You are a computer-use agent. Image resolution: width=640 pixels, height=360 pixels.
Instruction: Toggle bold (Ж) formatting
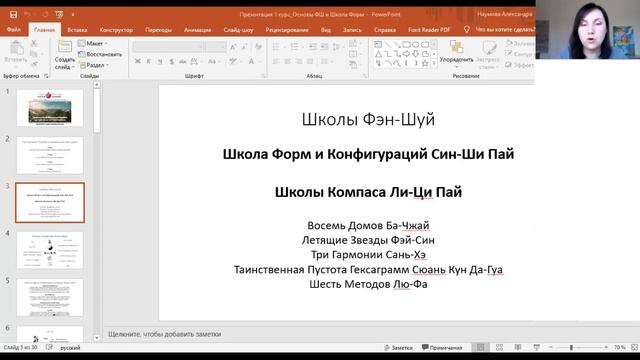[x=138, y=61]
